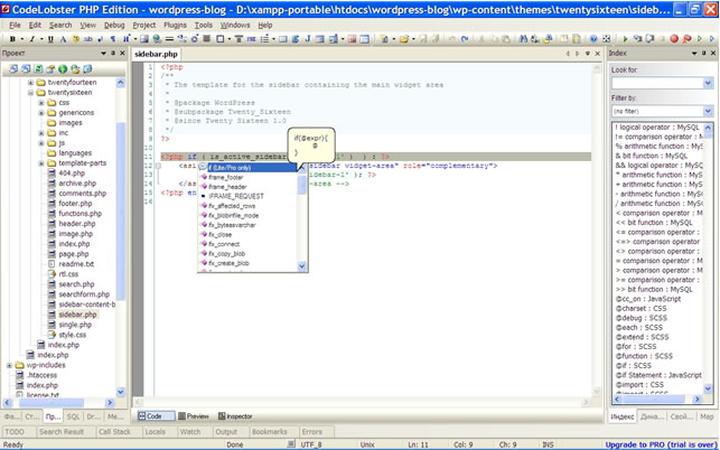Open the Debug menu

tap(114, 25)
